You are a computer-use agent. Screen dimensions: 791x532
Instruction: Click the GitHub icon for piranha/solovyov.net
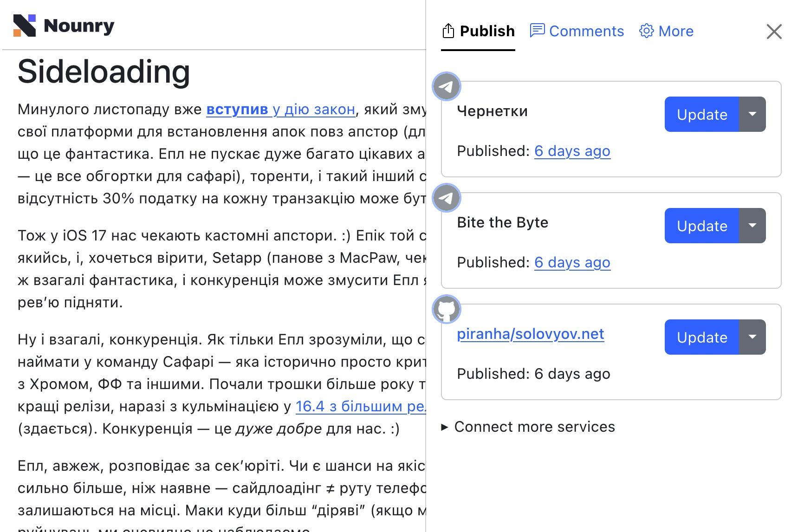[446, 309]
